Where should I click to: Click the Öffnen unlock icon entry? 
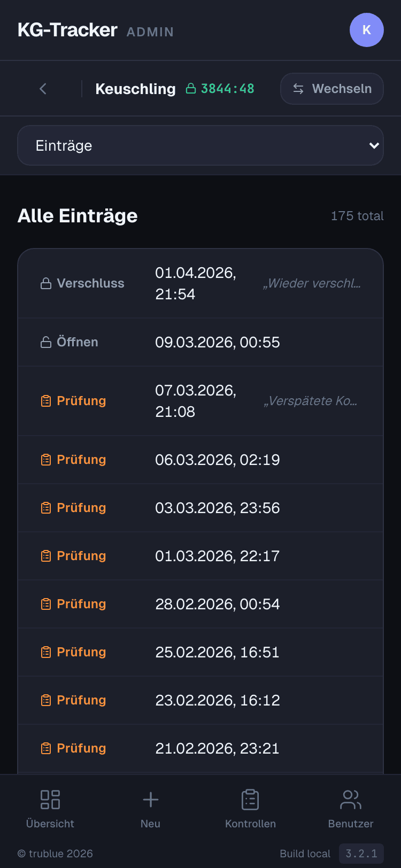tap(47, 342)
